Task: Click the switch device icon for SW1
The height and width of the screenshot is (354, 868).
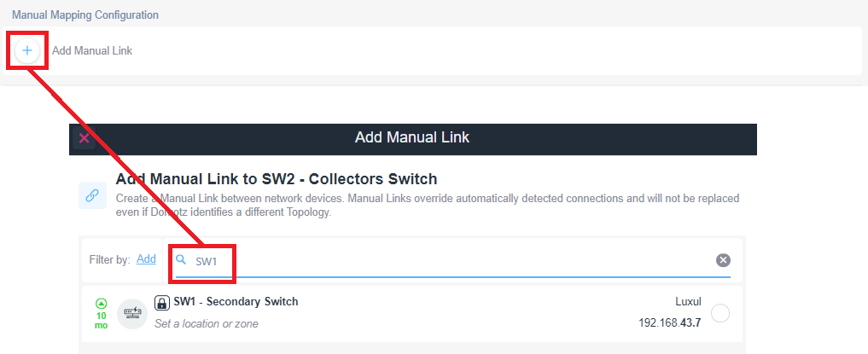Action: coord(132,313)
